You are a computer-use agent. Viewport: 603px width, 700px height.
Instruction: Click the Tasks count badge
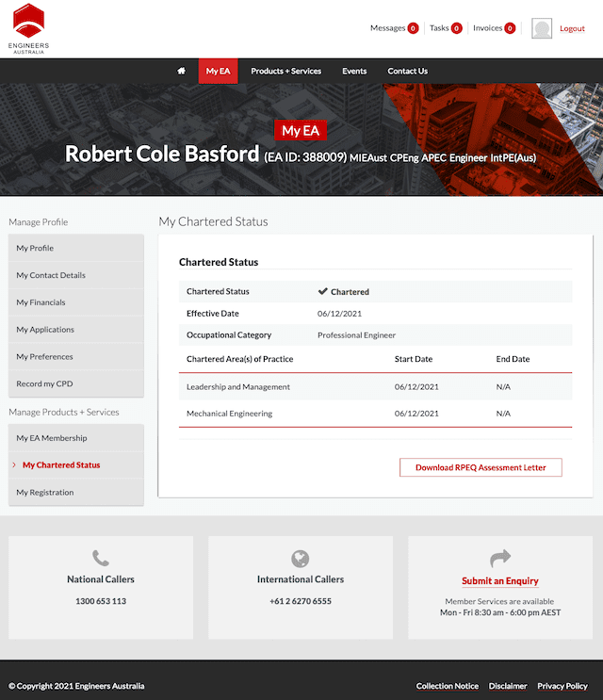[x=457, y=28]
